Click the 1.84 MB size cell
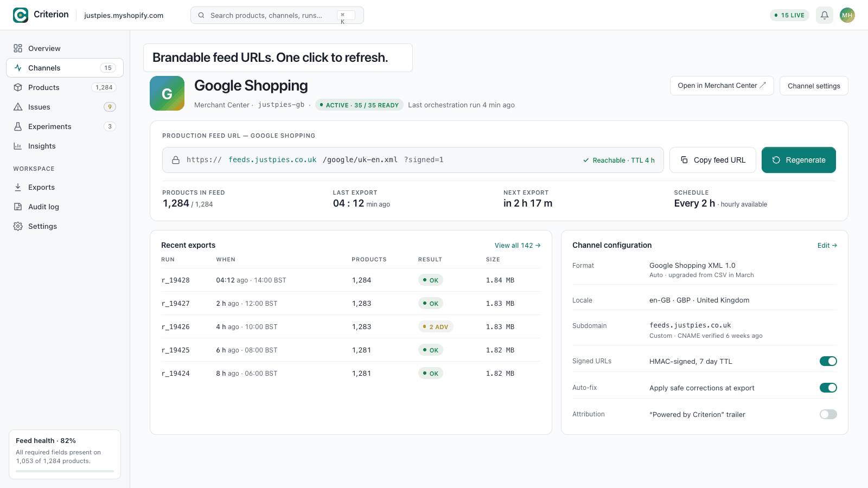 pos(500,280)
